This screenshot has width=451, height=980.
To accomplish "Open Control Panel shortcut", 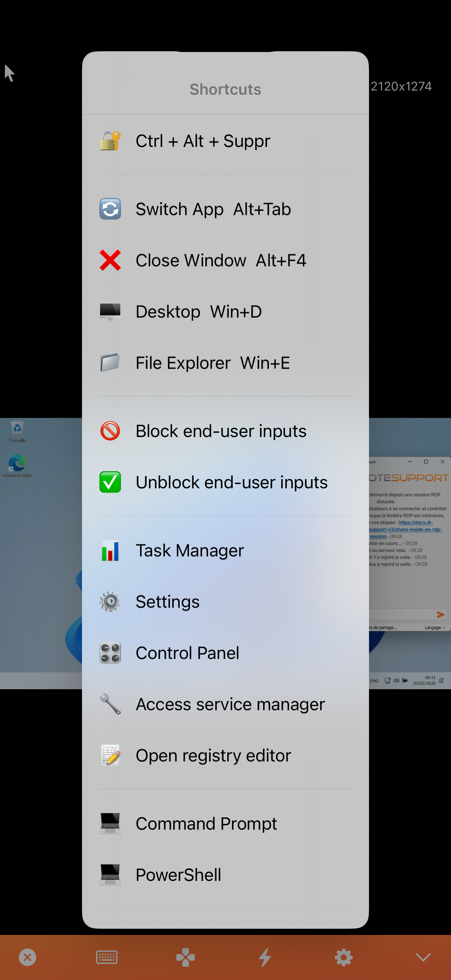I will [225, 653].
